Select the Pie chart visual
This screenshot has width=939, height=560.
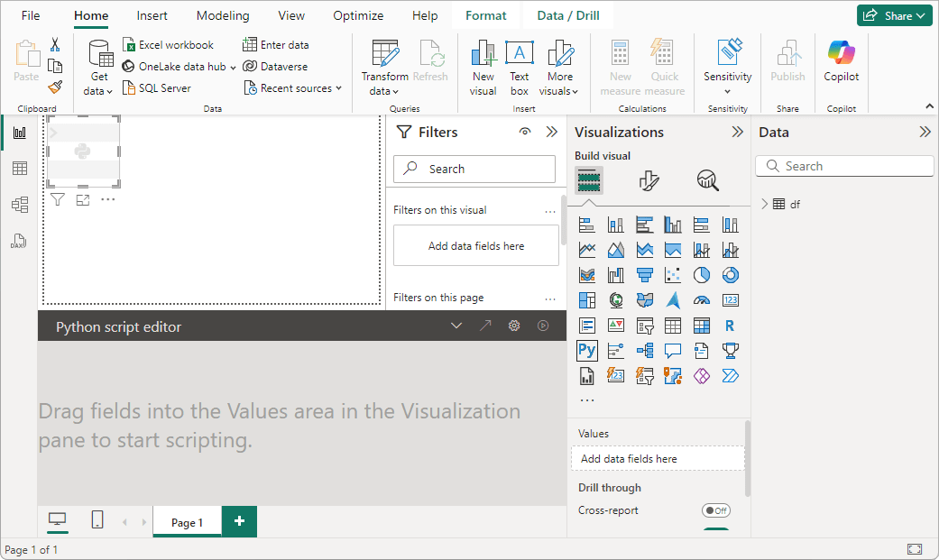(702, 275)
